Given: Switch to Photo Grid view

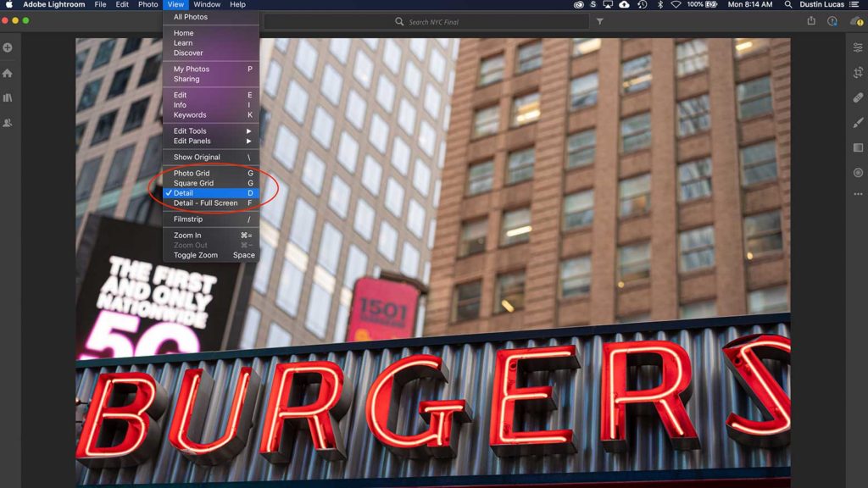Looking at the screenshot, I should click(x=210, y=173).
